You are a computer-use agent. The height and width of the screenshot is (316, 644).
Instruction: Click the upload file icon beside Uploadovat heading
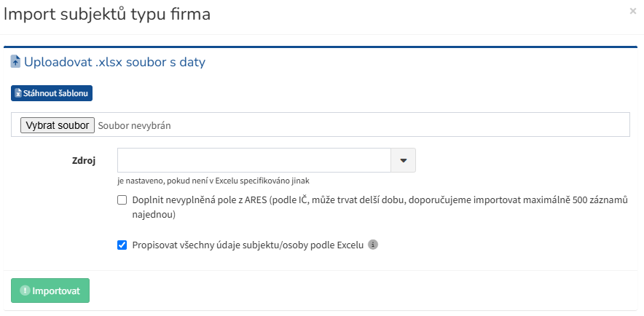tap(15, 62)
